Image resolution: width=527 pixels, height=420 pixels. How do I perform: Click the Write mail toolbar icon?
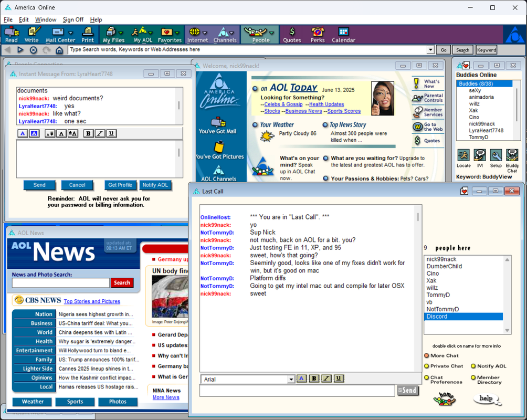tap(31, 35)
